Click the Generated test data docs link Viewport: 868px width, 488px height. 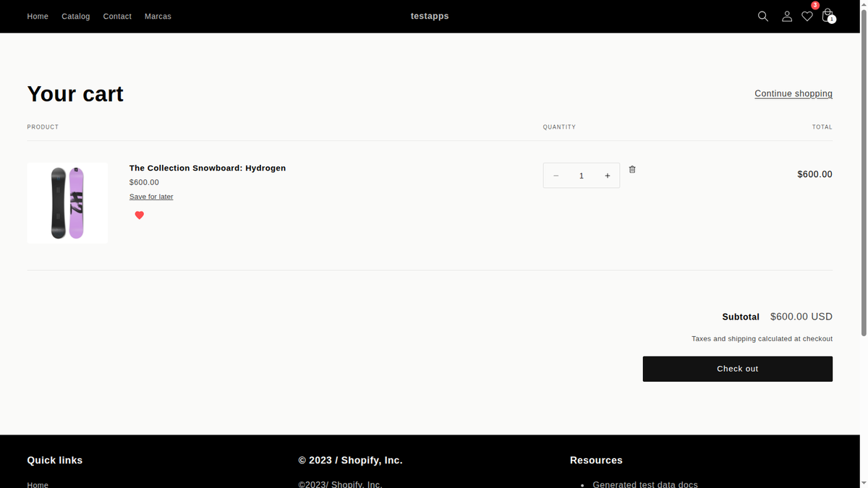[645, 484]
